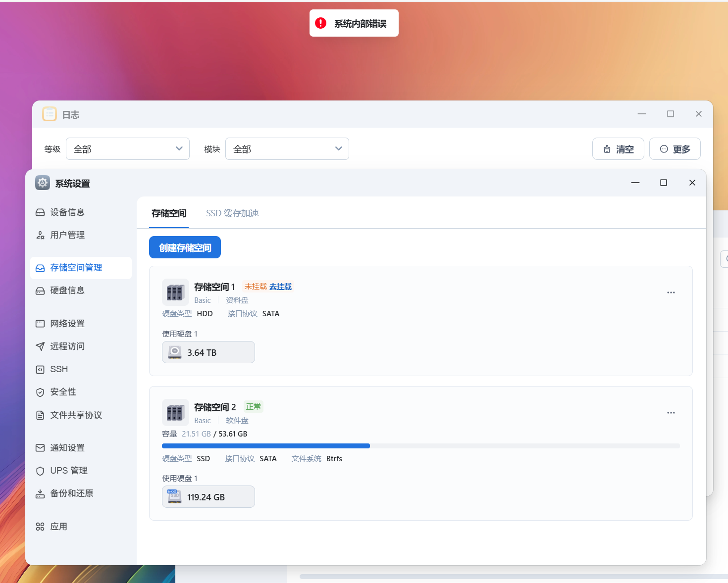Click the horizontal scrollbar at the bottom
Image resolution: width=728 pixels, height=583 pixels.
[514, 577]
